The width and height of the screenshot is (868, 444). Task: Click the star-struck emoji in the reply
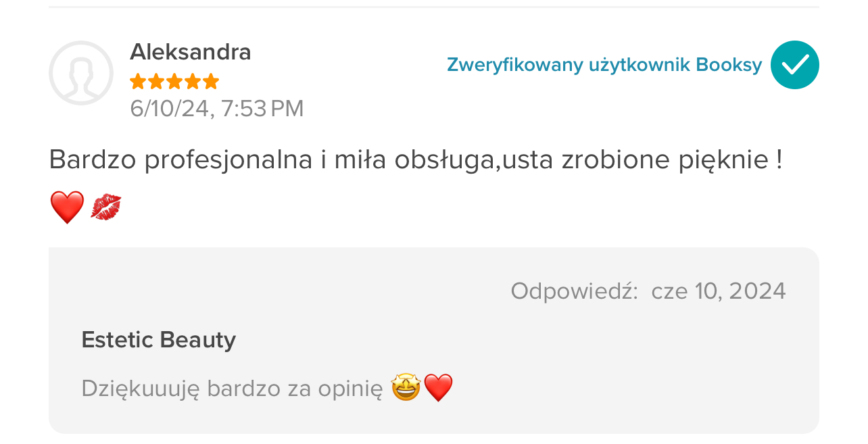pos(406,388)
